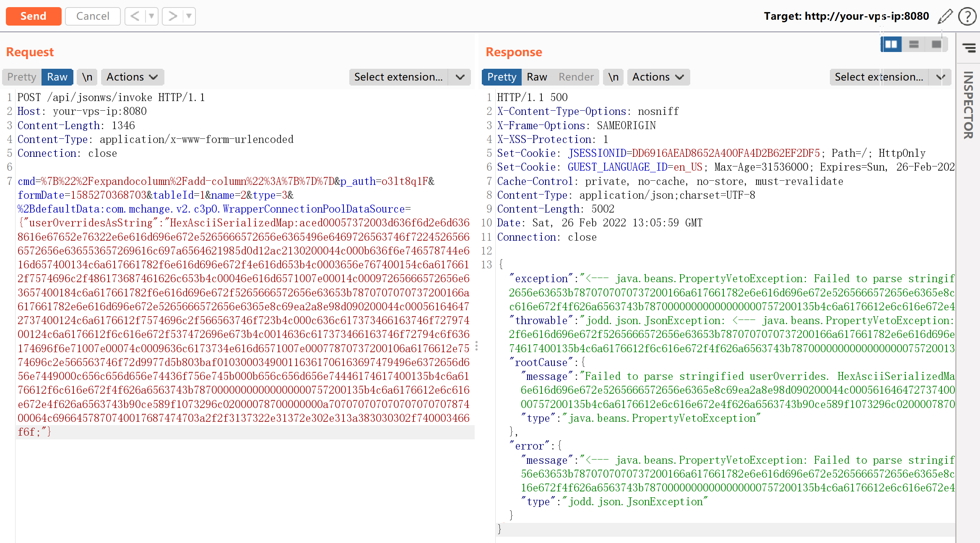Click the orange Send button

coord(34,16)
